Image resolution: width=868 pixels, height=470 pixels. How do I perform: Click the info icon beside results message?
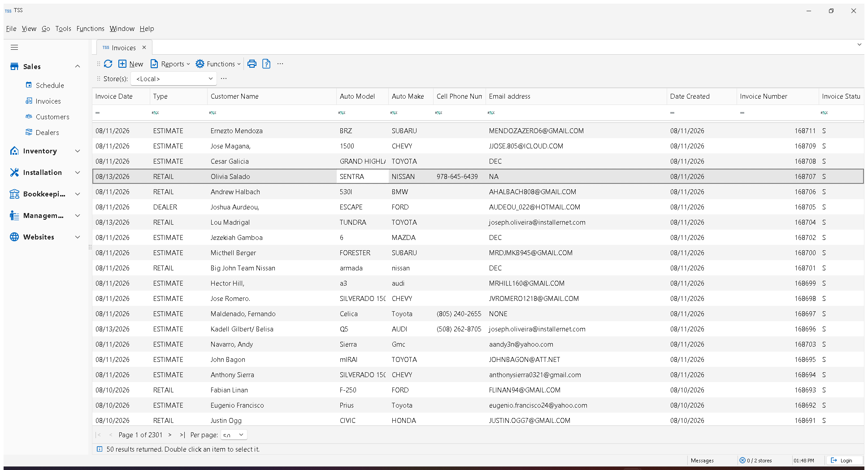pyautogui.click(x=100, y=449)
